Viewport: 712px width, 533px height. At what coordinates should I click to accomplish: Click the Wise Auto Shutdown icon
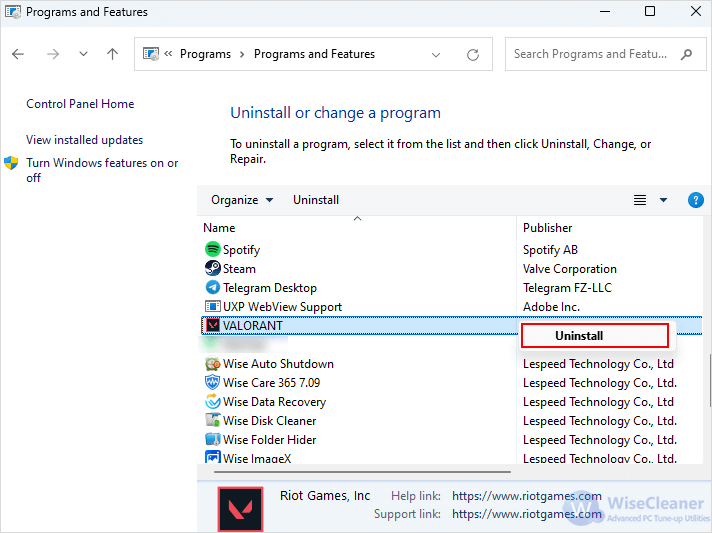click(212, 364)
